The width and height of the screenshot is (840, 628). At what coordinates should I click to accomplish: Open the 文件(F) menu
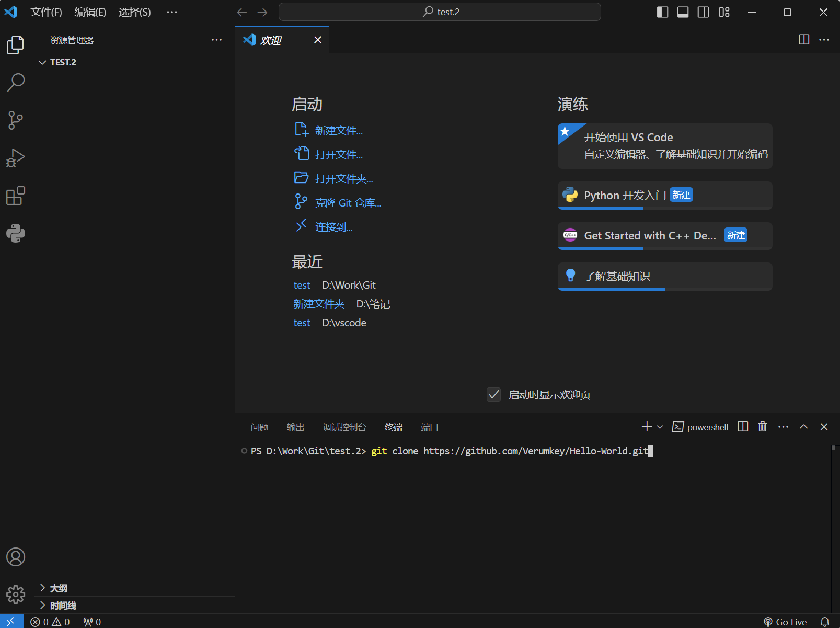pyautogui.click(x=46, y=12)
